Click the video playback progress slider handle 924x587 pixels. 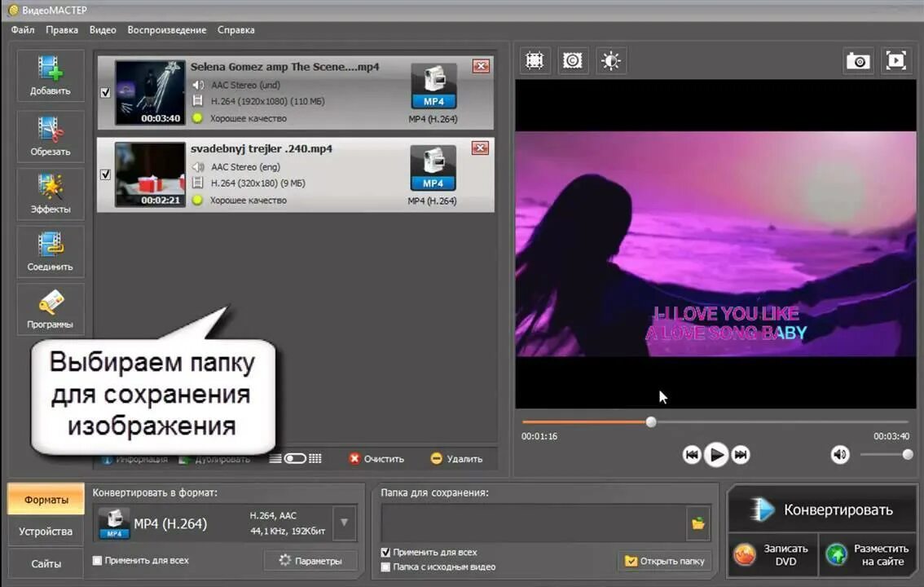(650, 422)
